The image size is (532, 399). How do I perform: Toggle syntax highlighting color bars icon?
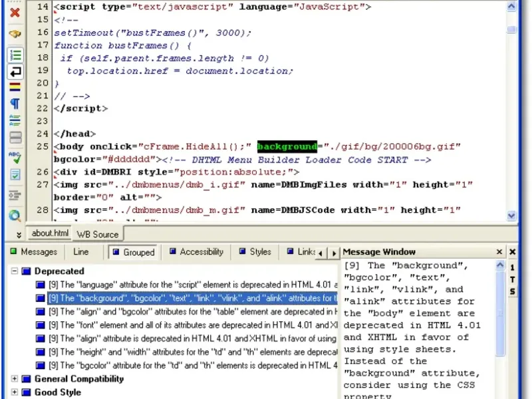pyautogui.click(x=15, y=87)
